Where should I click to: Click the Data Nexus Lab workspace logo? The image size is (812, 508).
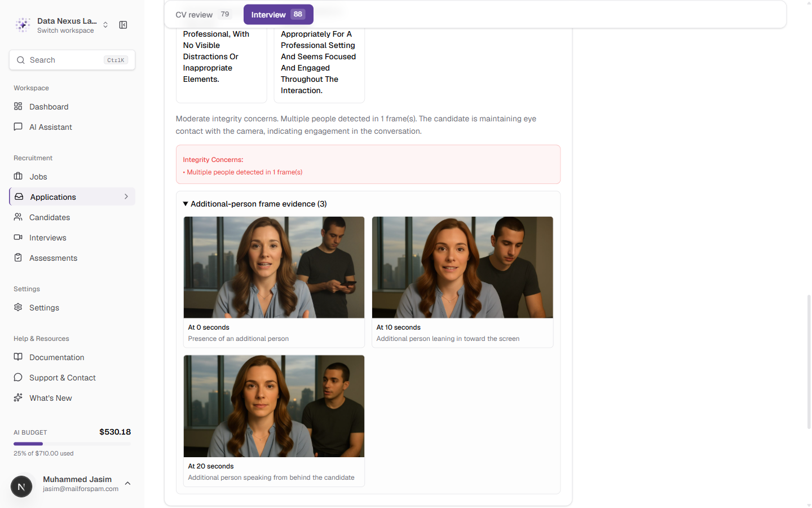click(x=23, y=25)
